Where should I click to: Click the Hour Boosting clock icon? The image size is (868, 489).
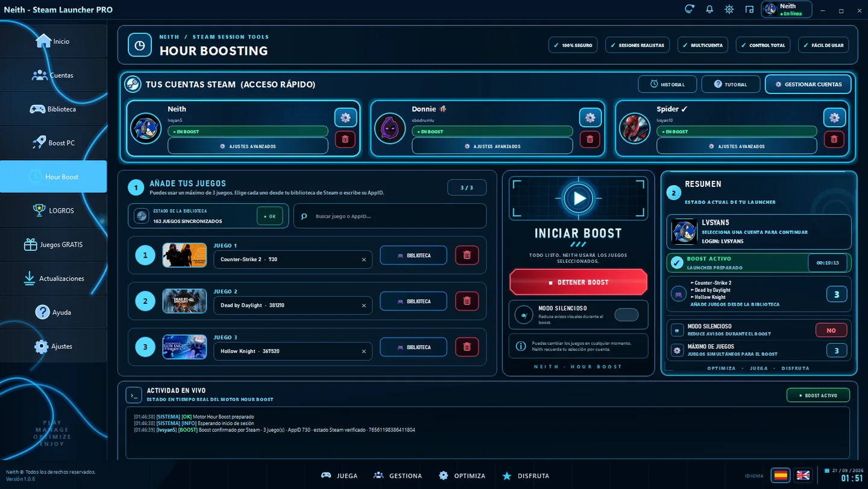click(x=140, y=45)
